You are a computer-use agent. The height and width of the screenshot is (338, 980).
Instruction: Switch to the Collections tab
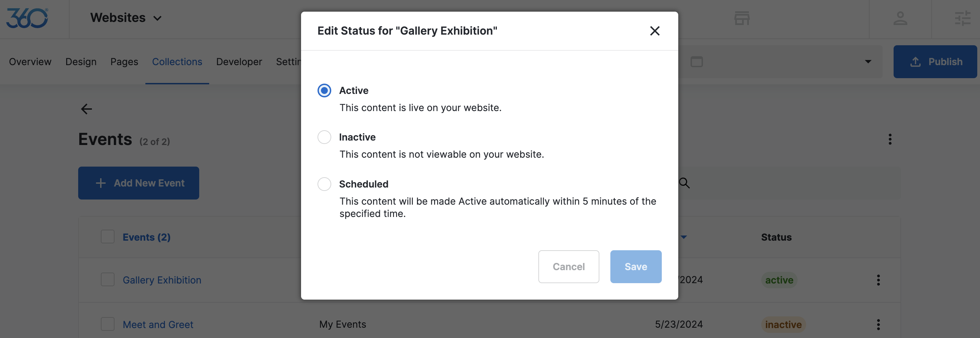(x=177, y=62)
